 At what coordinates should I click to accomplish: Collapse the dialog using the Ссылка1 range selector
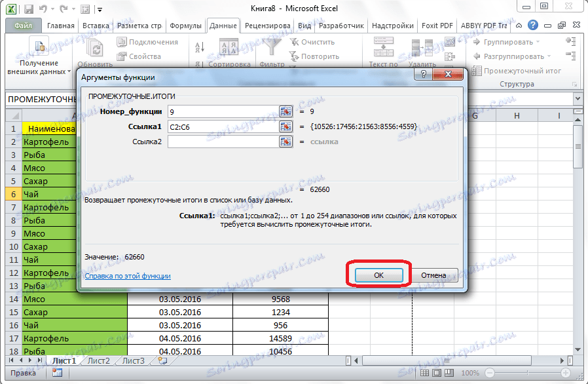pyautogui.click(x=286, y=127)
